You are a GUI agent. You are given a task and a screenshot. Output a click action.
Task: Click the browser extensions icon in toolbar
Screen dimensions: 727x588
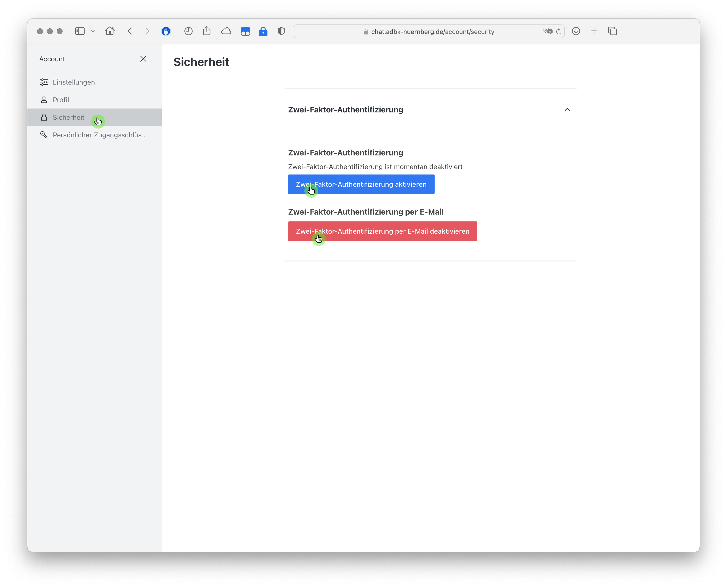[x=281, y=31]
